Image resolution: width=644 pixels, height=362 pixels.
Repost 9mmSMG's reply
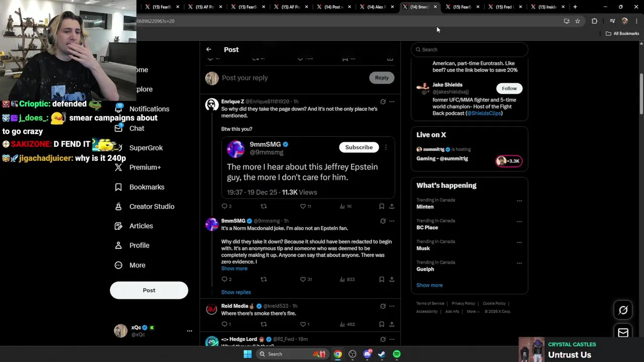(x=263, y=279)
